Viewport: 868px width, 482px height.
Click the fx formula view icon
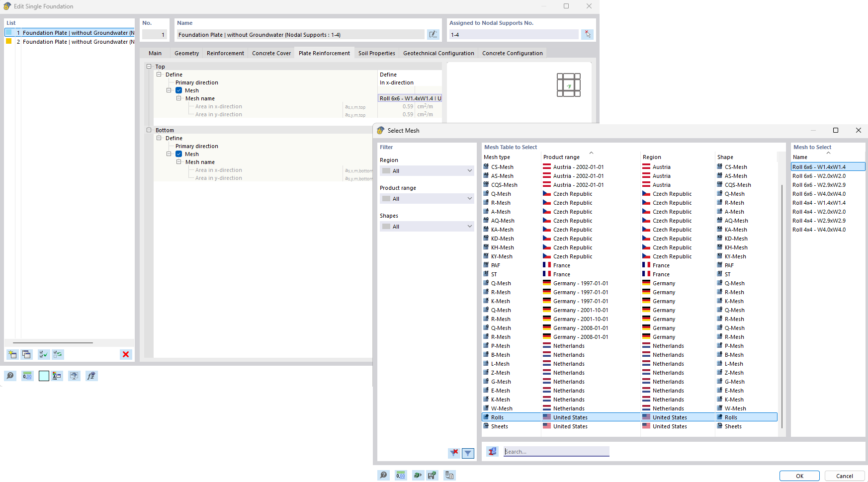(91, 376)
